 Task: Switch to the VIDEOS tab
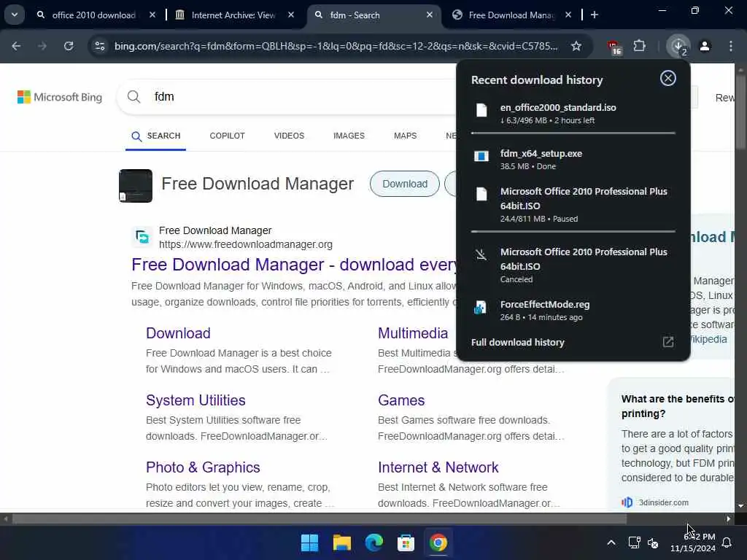pos(289,136)
